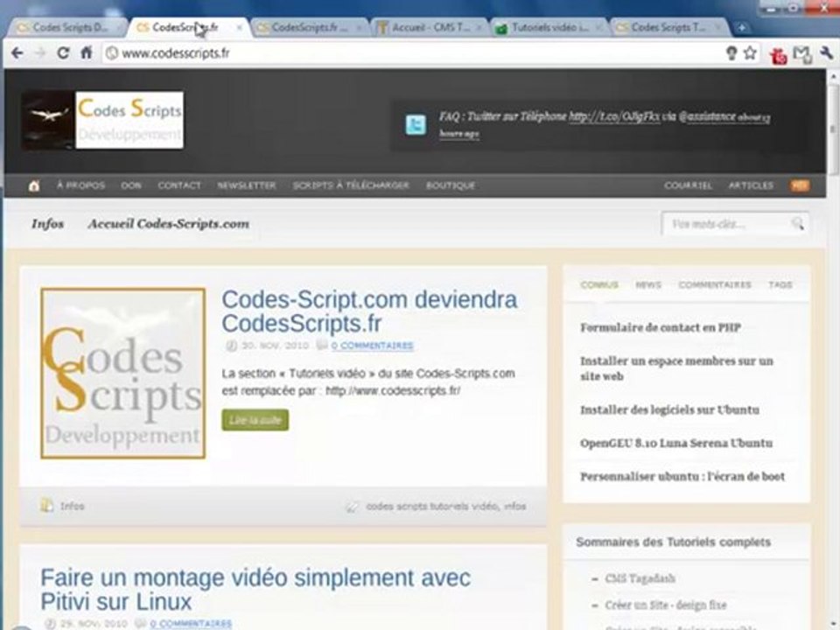Open Formulaire de contact en PHP

click(x=661, y=328)
